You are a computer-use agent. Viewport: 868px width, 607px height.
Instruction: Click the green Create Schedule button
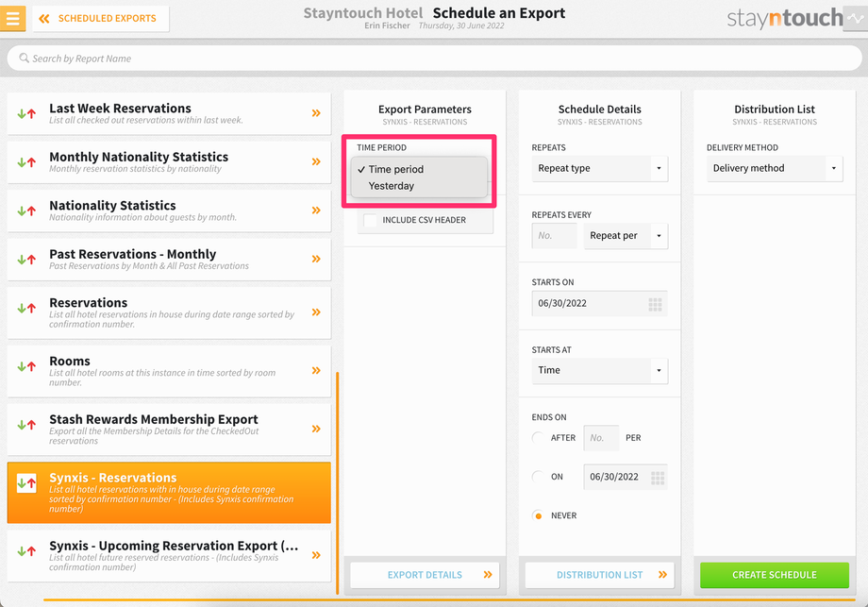pos(775,575)
